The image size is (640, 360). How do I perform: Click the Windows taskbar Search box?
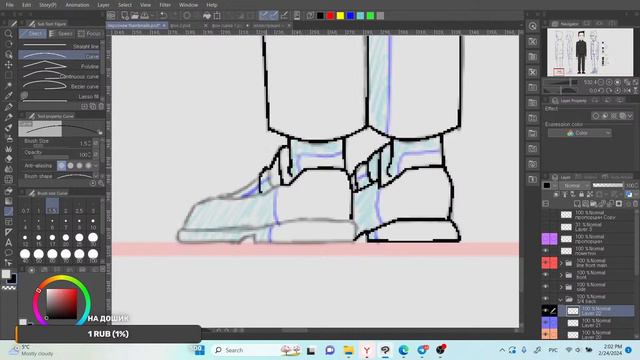tap(244, 350)
